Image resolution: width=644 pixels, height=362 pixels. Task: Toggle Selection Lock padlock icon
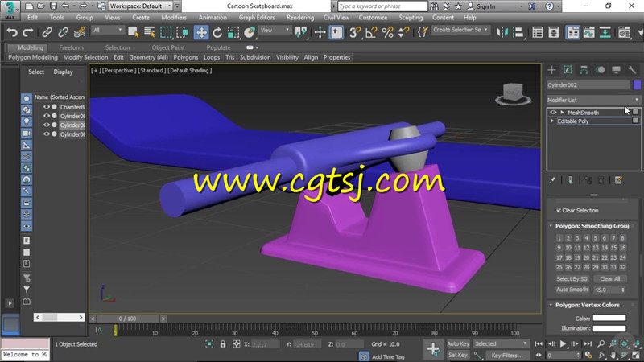tap(223, 344)
